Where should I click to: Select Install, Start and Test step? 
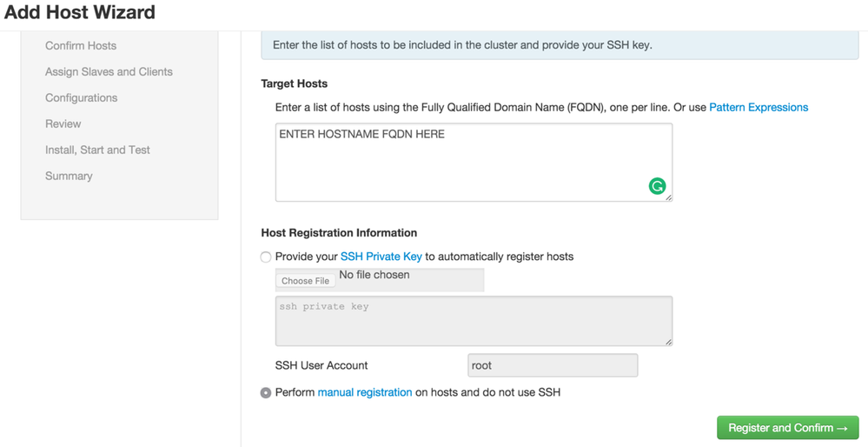tap(97, 150)
